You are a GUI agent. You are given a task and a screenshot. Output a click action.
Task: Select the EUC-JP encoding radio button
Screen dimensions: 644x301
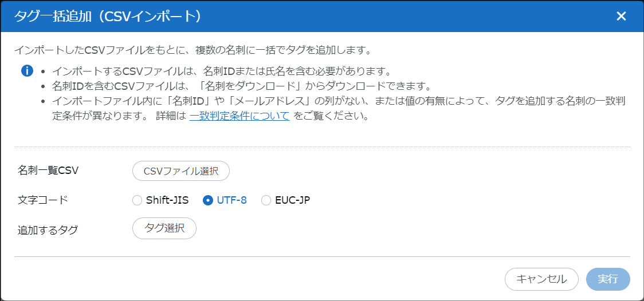[266, 200]
